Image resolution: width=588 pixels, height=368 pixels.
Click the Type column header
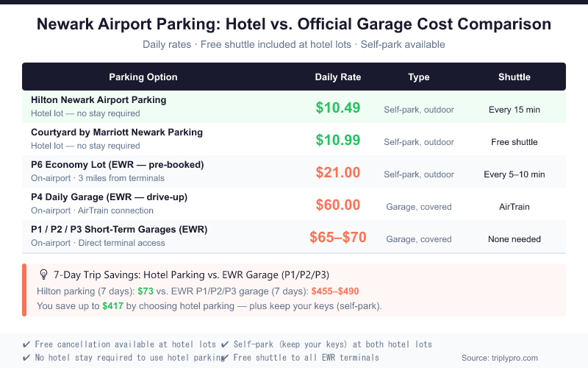click(x=418, y=77)
